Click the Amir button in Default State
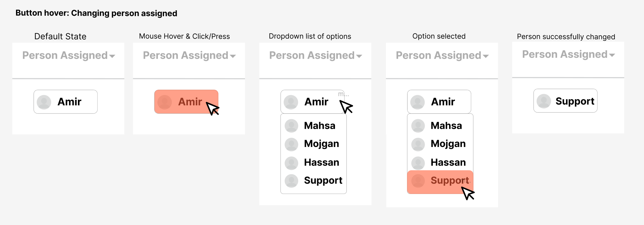The image size is (644, 225). tap(66, 102)
